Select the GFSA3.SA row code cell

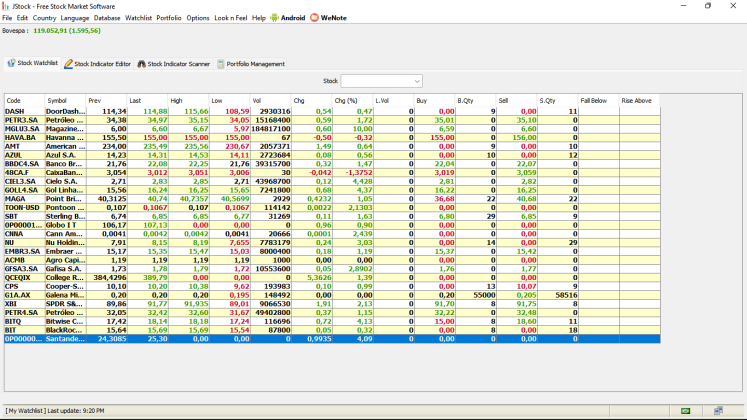[25, 269]
